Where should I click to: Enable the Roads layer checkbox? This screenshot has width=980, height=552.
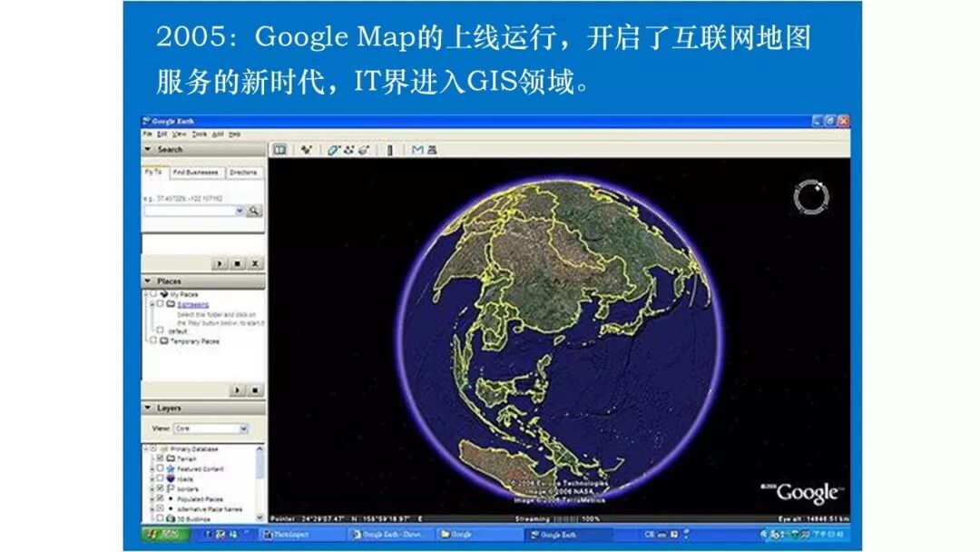[x=160, y=478]
